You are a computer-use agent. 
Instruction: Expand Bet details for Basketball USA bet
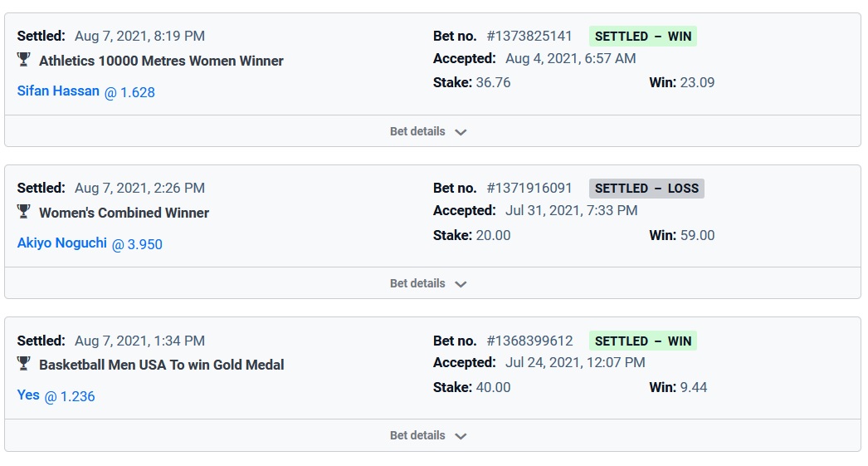click(x=417, y=435)
